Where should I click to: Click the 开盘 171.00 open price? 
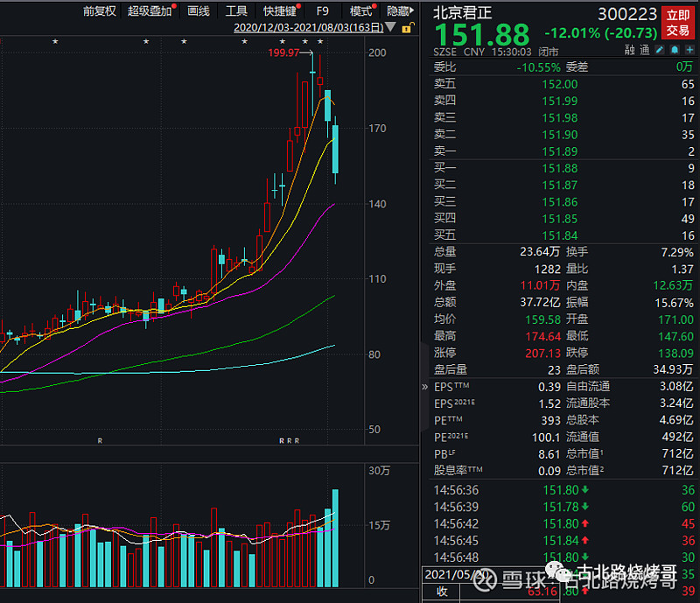point(675,319)
